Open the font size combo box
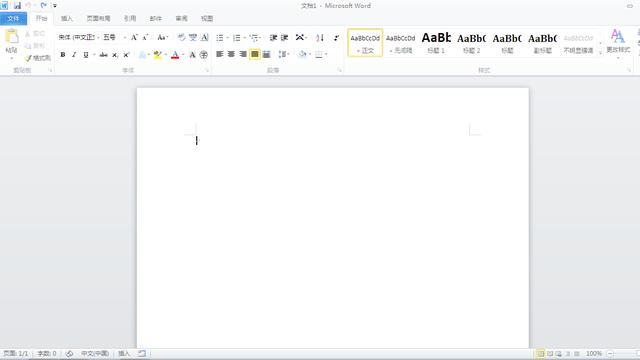Image resolution: width=640 pixels, height=360 pixels. point(114,38)
